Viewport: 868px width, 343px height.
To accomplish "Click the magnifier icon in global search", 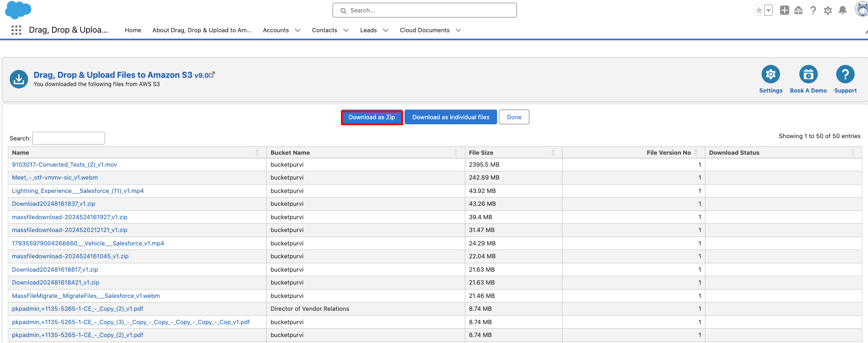I will [343, 11].
